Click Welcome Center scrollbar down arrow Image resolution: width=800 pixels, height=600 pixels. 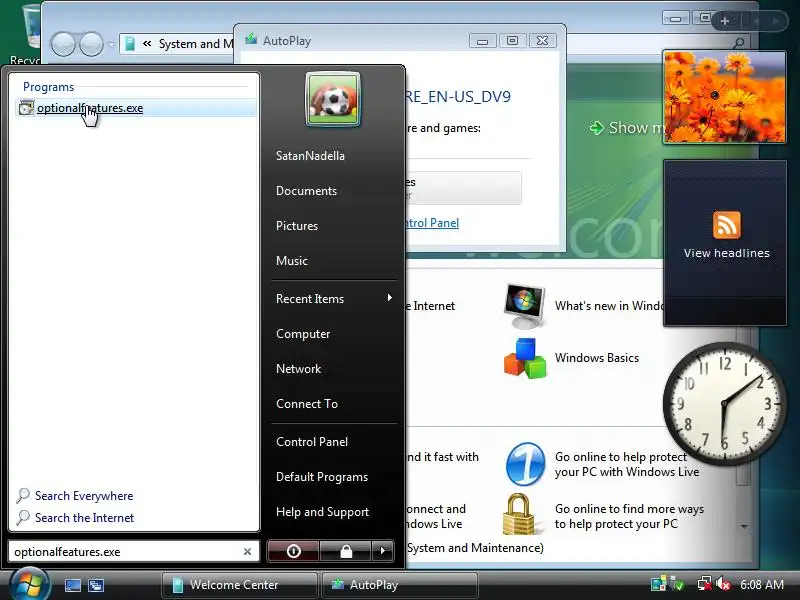click(744, 526)
